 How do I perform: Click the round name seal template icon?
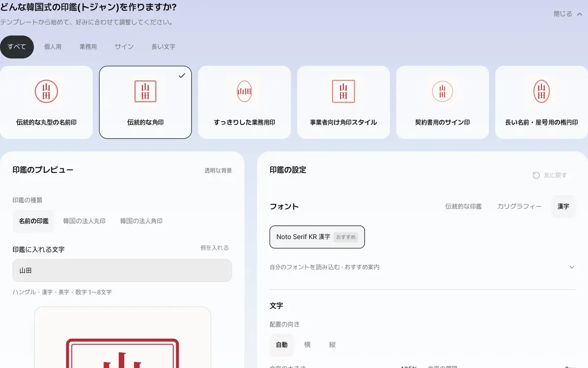click(47, 91)
